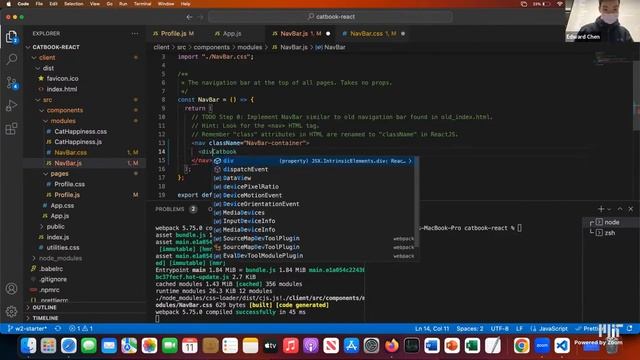
Task: Open CatHappiness.js in the explorer
Action: pos(78,142)
